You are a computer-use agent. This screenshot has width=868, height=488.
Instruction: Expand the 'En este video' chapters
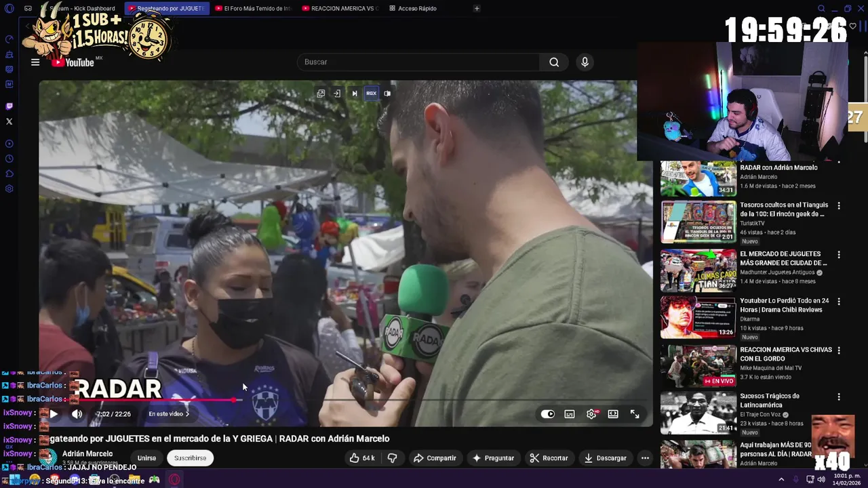tap(169, 414)
